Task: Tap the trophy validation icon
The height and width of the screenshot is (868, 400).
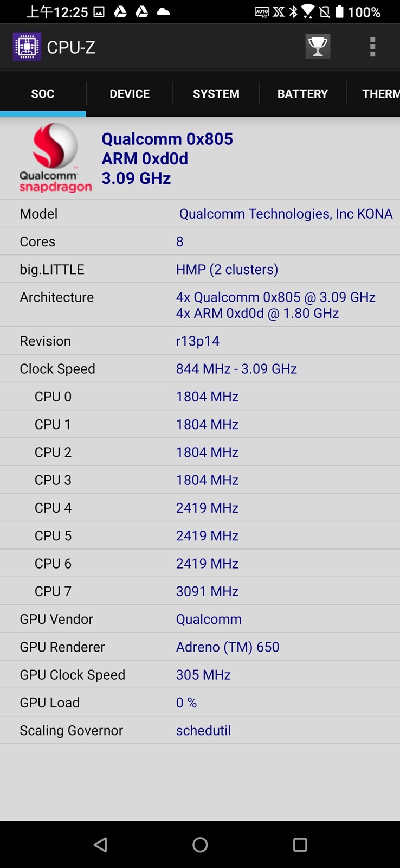Action: click(x=318, y=47)
